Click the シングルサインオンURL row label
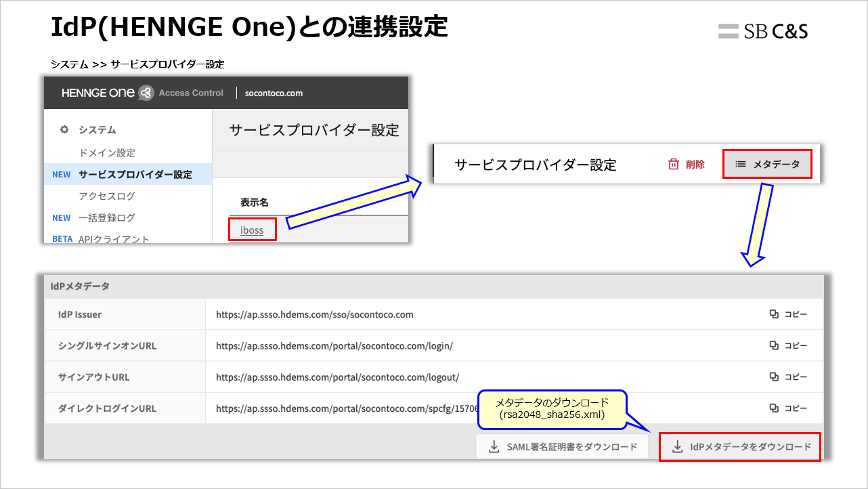Screen dimensions: 868x489 tap(107, 345)
